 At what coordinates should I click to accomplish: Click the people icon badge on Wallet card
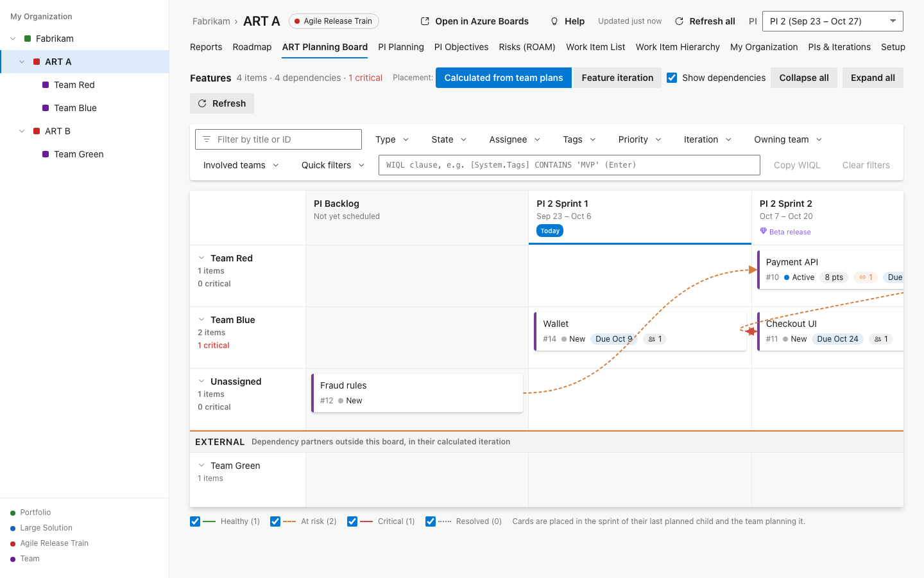pyautogui.click(x=655, y=339)
